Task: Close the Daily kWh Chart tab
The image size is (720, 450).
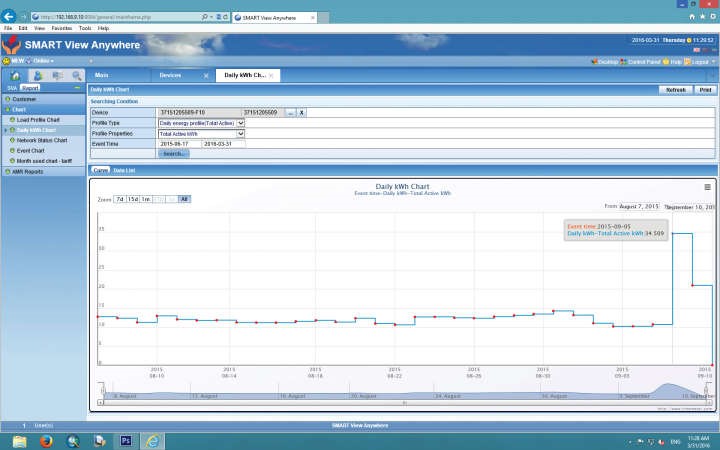Action: tap(271, 76)
